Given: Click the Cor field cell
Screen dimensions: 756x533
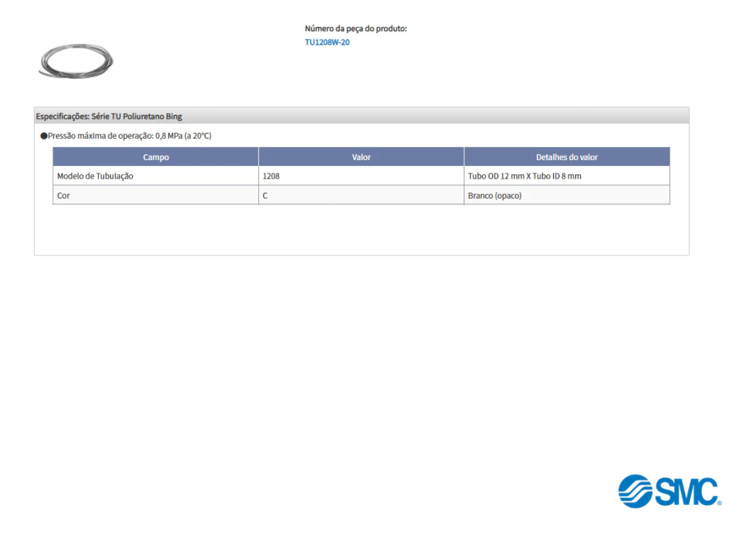Looking at the screenshot, I should point(63,196).
